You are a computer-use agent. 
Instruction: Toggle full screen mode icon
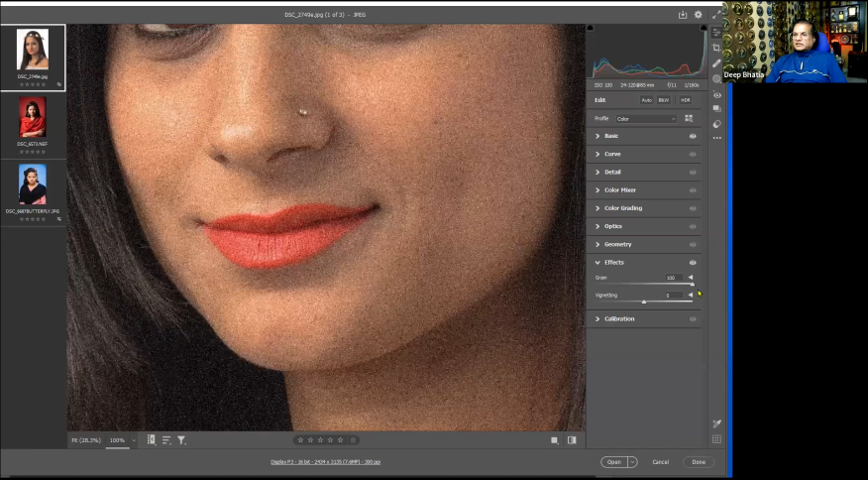click(716, 15)
